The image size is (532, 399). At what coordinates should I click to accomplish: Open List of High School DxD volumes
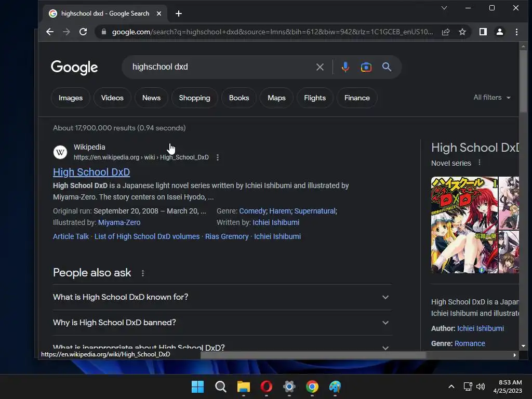147,236
